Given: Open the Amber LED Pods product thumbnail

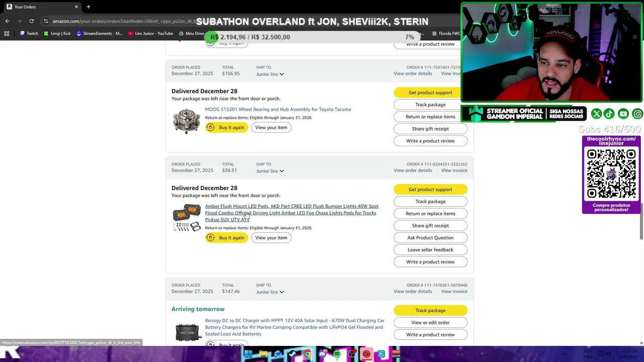Looking at the screenshot, I should click(x=187, y=218).
